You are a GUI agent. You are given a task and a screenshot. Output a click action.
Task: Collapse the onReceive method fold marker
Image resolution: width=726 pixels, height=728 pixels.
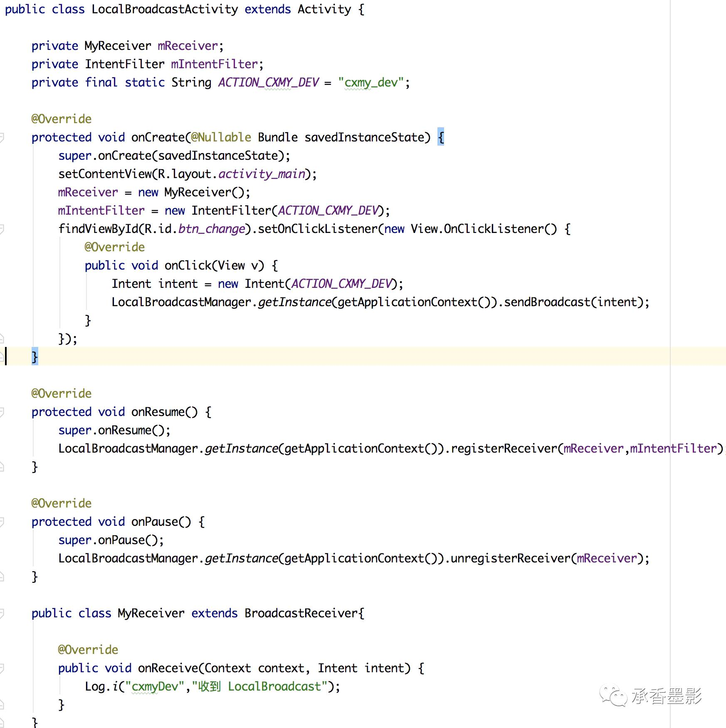click(x=3, y=668)
